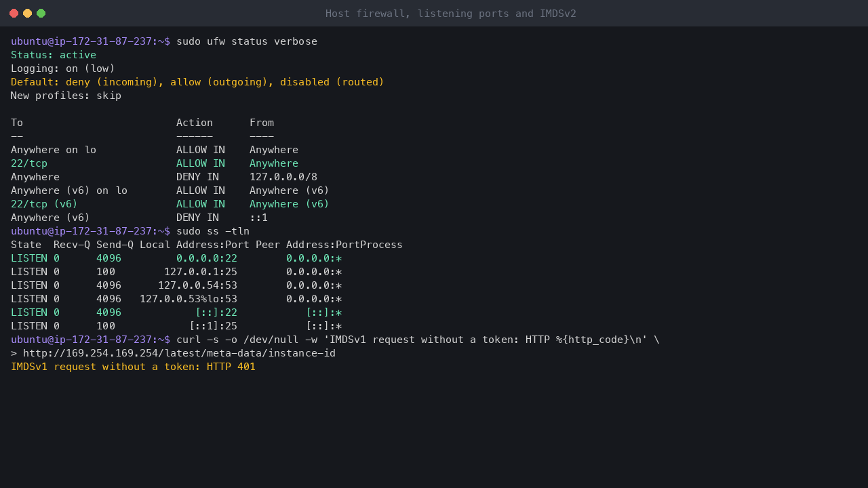Select the "127.0.0.0/8" source address
Viewport: 868px width, 488px height.
coord(283,177)
